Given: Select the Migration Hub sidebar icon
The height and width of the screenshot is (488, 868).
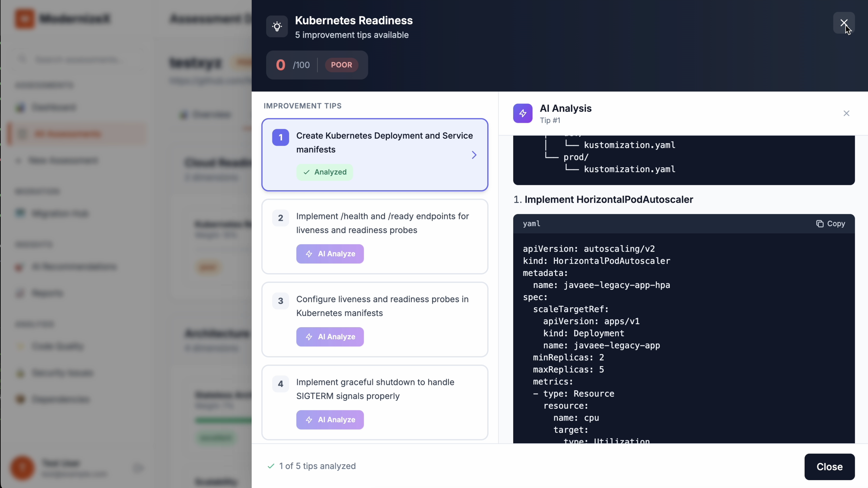Looking at the screenshot, I should pyautogui.click(x=21, y=213).
